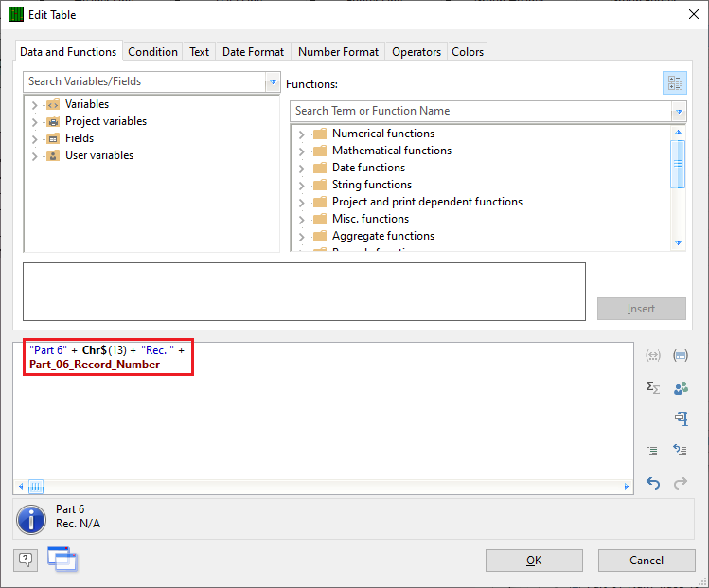Open the sigma aggregate functions icon
This screenshot has height=588, width=709.
click(x=652, y=387)
